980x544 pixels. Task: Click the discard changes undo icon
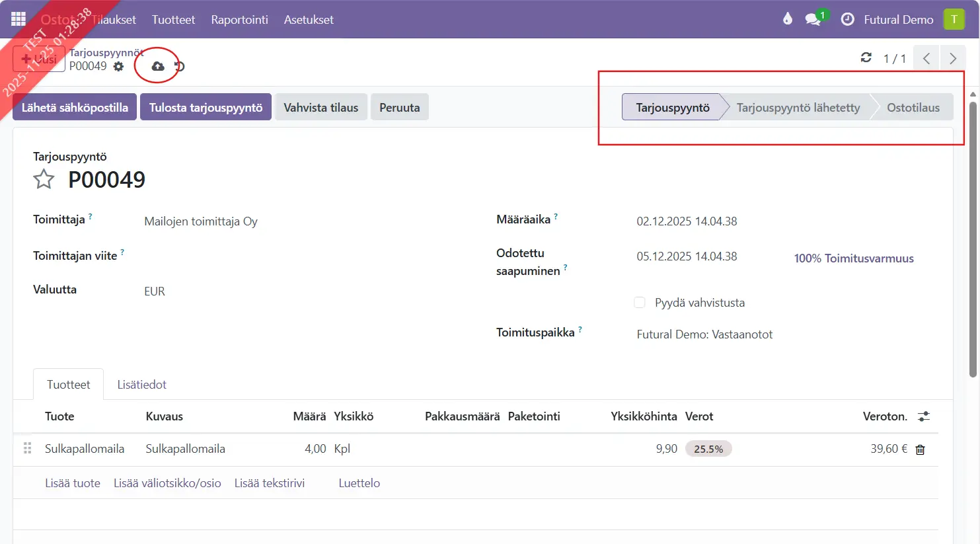click(179, 66)
